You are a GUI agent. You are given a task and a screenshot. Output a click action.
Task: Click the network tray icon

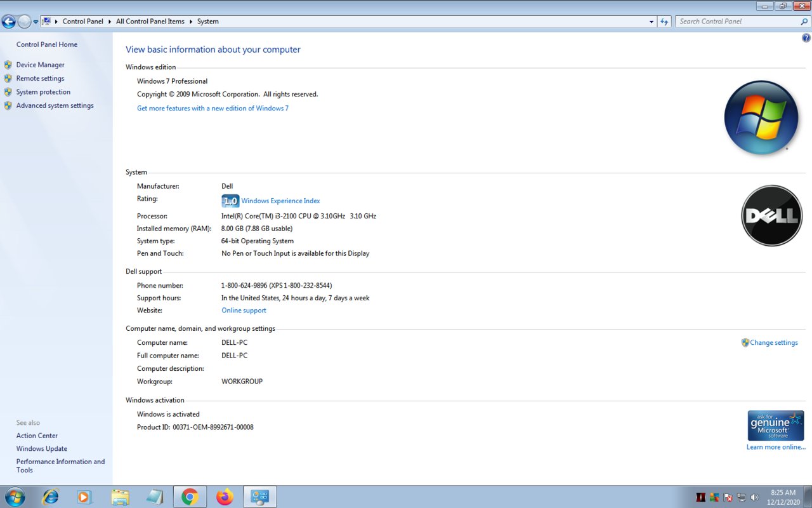coord(741,497)
